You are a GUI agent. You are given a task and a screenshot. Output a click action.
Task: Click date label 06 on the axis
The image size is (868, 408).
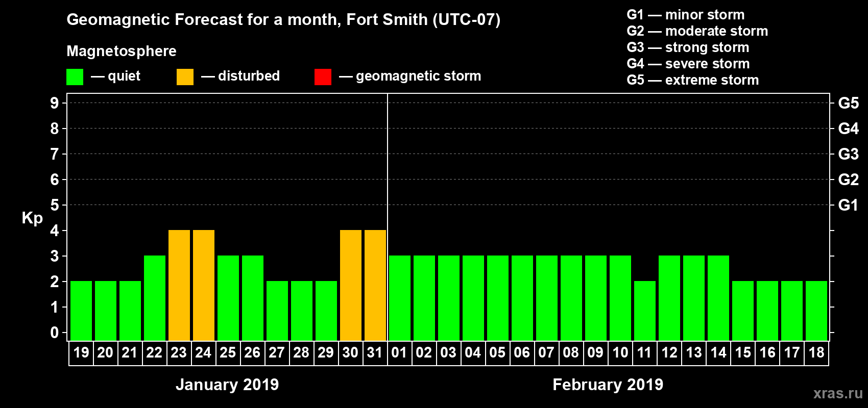[522, 352]
